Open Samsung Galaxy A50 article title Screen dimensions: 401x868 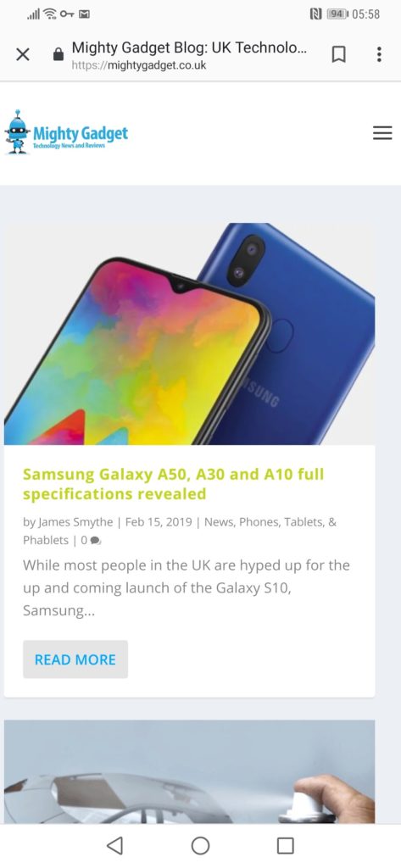pos(173,484)
